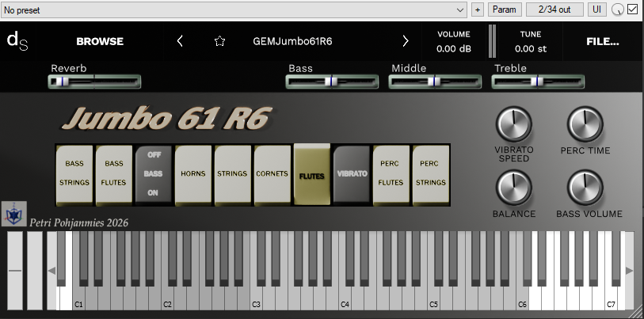Open the BROWSE menu
Image resolution: width=644 pixels, height=319 pixels.
click(100, 41)
